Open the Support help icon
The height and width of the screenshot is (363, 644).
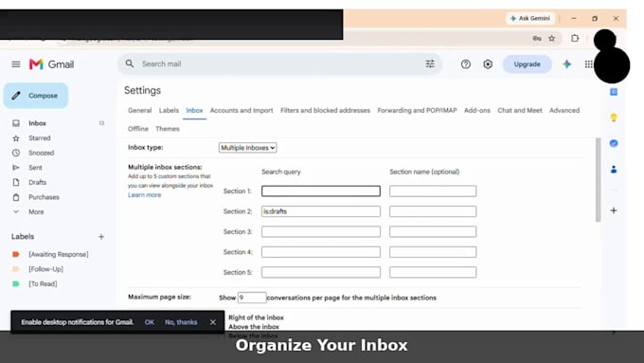(x=465, y=64)
